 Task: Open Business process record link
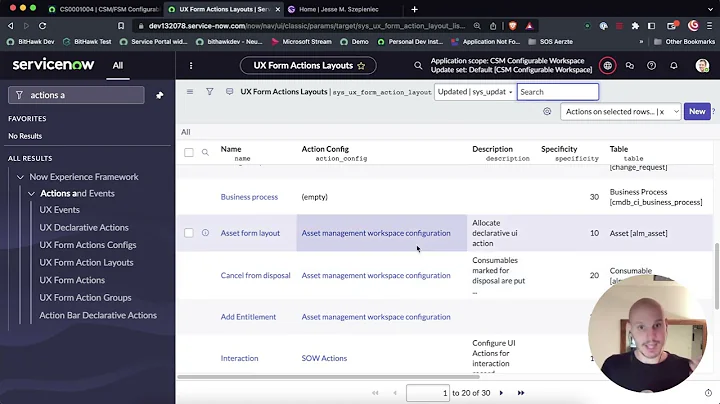click(249, 197)
